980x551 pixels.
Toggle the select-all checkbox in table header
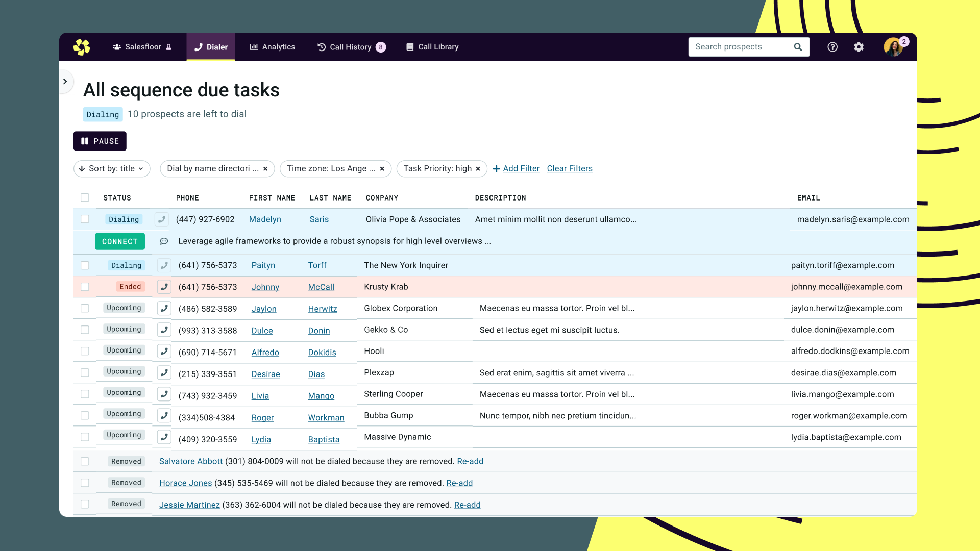tap(85, 197)
